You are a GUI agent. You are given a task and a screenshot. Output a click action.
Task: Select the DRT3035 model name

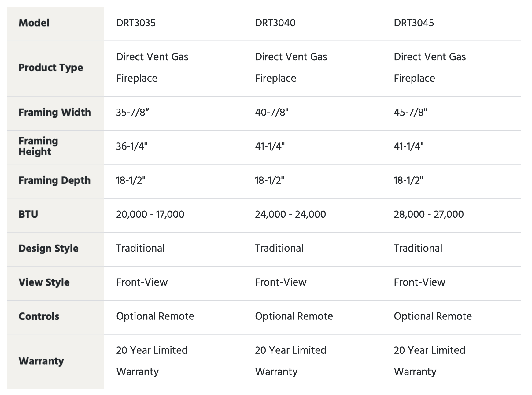pos(136,23)
